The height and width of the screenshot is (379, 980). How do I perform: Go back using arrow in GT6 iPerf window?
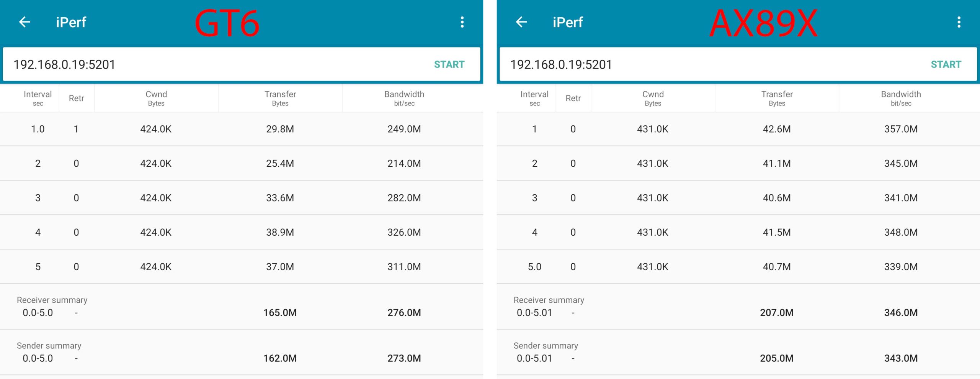[24, 22]
